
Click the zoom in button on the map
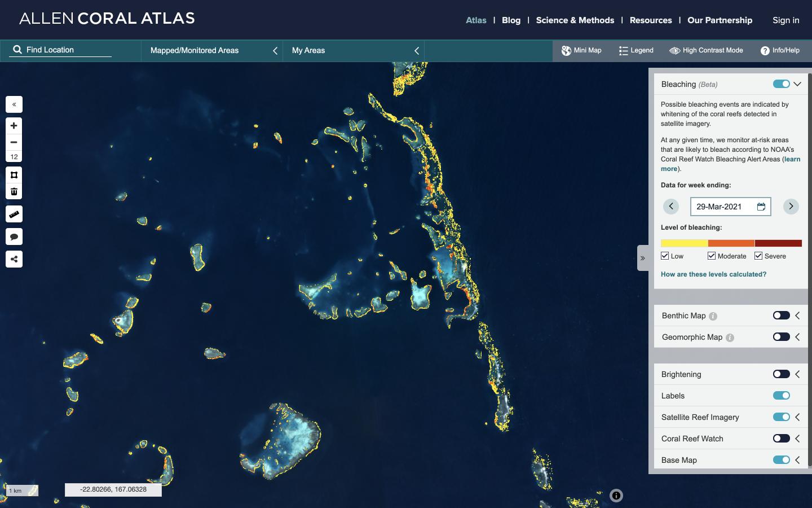click(x=14, y=125)
